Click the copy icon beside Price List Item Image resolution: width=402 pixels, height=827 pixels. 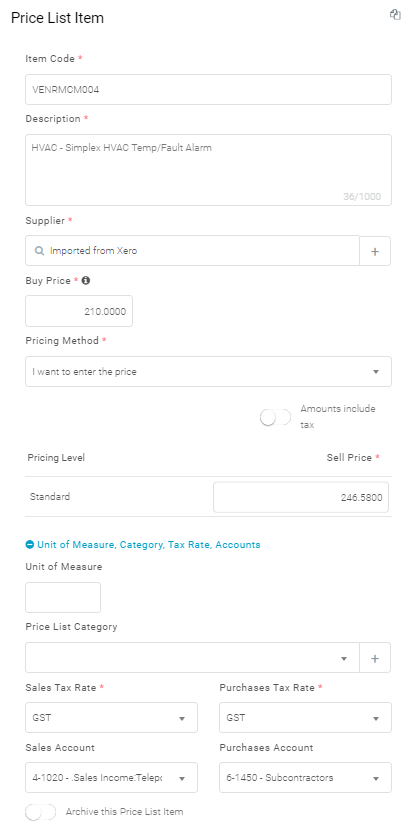395,15
